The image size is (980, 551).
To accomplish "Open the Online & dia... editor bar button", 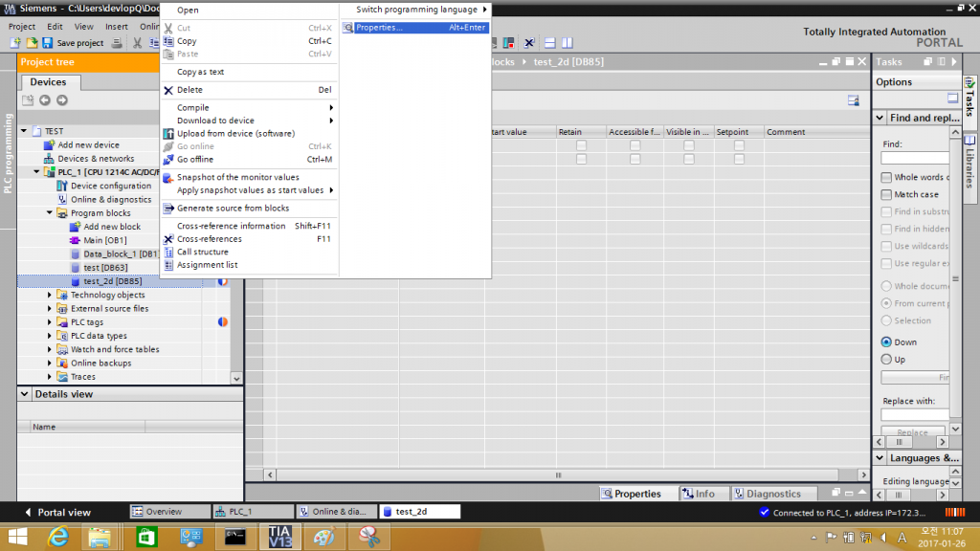I will click(x=338, y=512).
